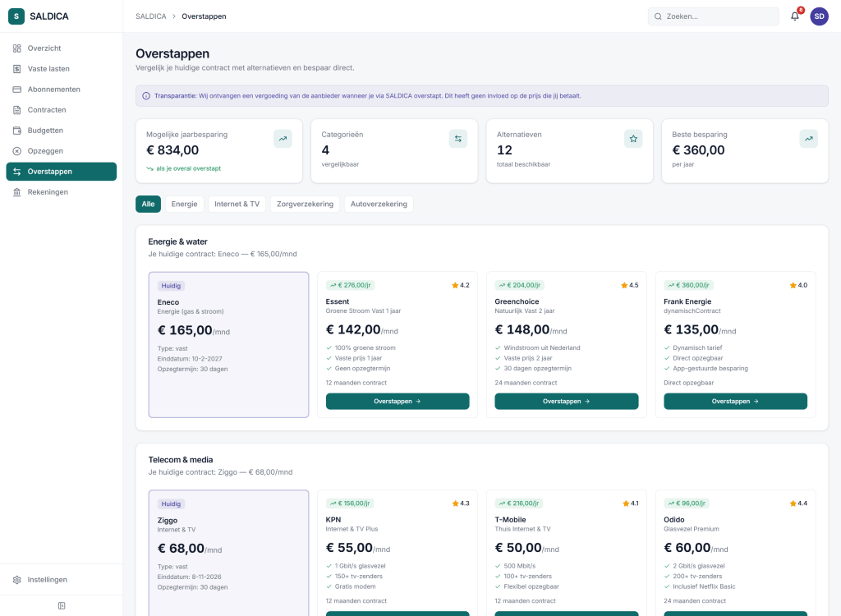Open notifications via the bell icon
The image size is (841, 616).
point(795,16)
